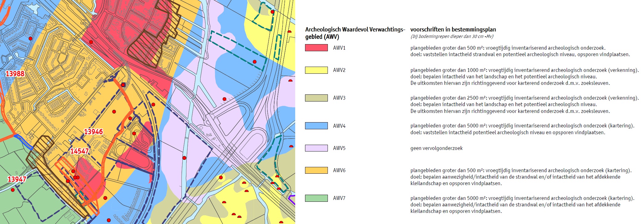Click map label 13947

click(17, 179)
